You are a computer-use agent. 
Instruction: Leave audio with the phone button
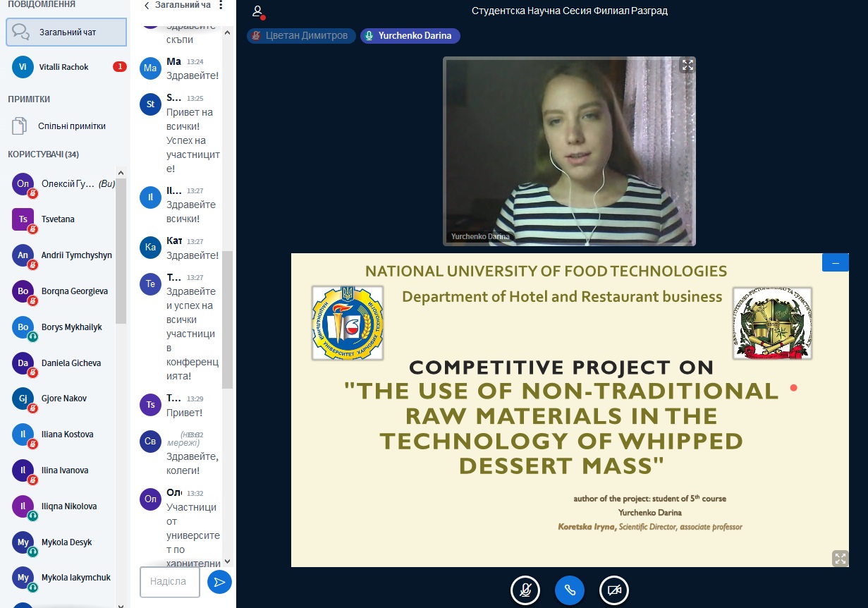569,590
